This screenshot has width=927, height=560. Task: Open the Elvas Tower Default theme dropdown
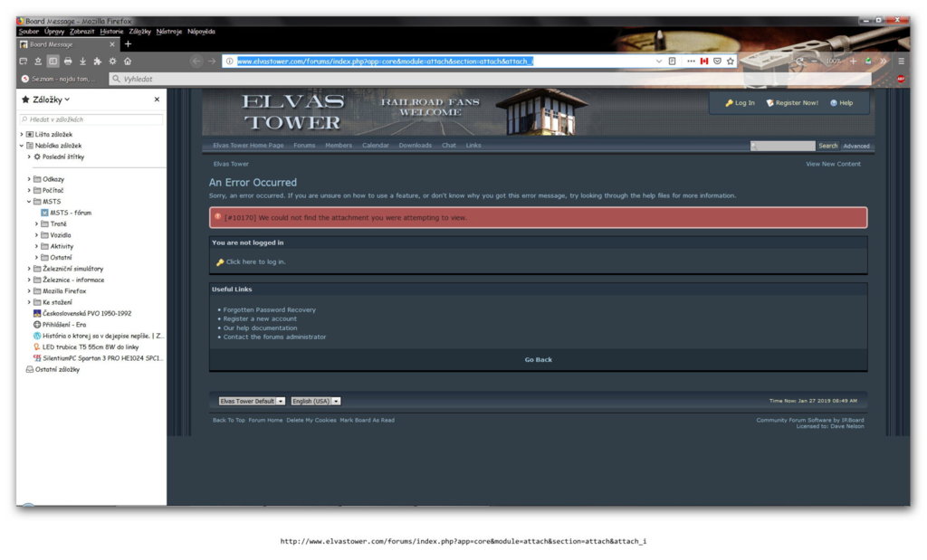coord(252,401)
